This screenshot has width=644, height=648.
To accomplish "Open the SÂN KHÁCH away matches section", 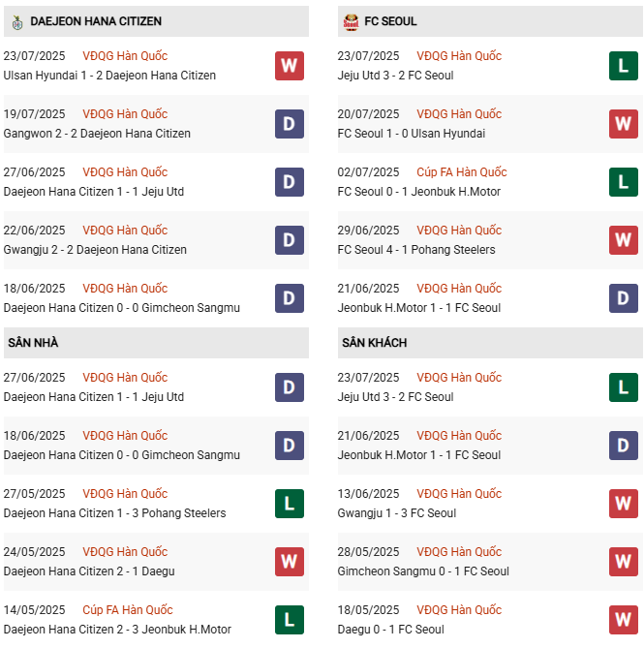I will click(374, 343).
